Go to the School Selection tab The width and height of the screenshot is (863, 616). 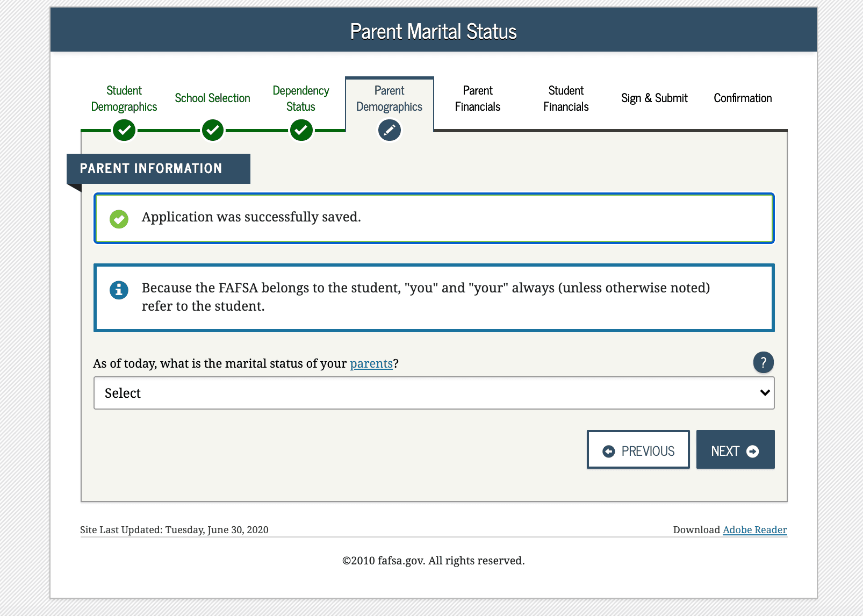click(213, 98)
